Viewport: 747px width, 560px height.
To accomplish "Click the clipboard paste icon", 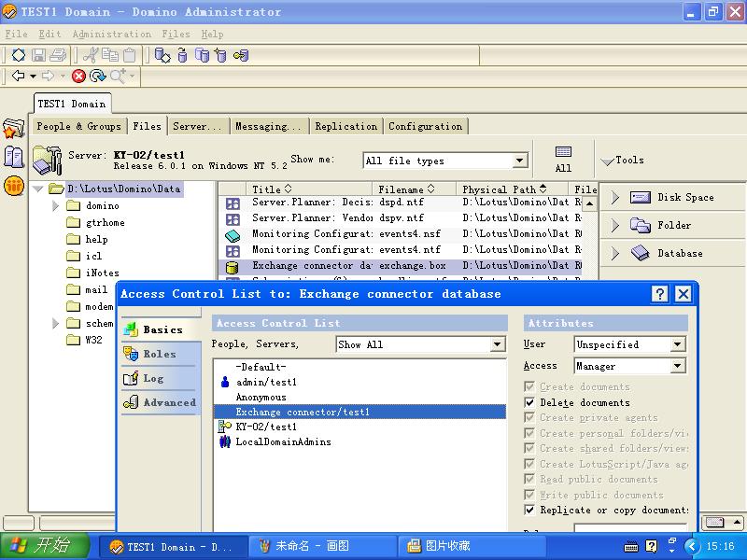I will (130, 55).
